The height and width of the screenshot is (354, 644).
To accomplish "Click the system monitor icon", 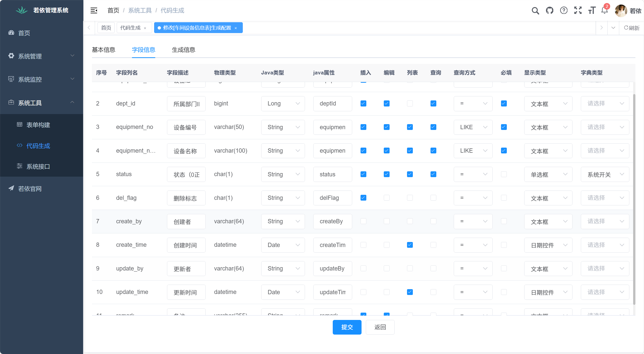I will coord(11,79).
